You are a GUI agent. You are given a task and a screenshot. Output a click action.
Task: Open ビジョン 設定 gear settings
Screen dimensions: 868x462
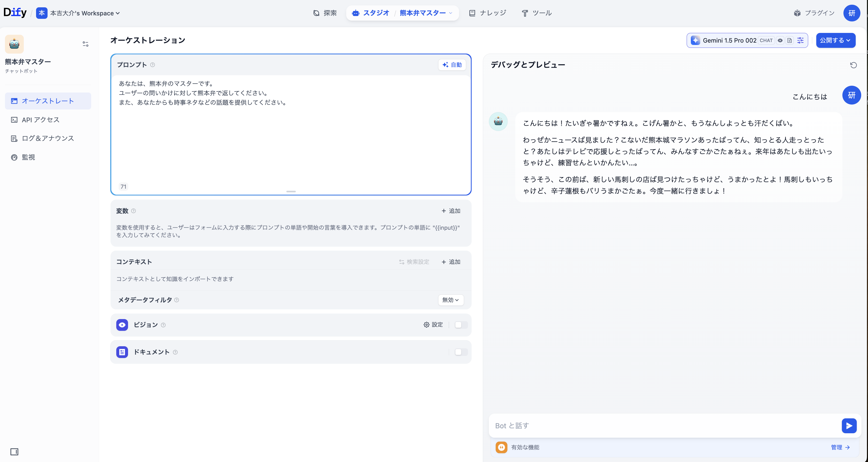pos(433,325)
